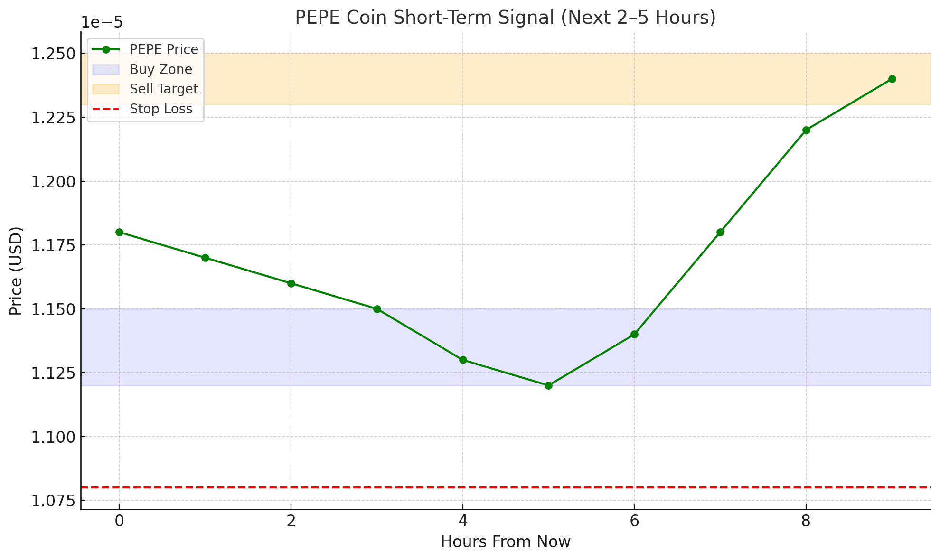Screen dimensions: 940x560
Task: Click the chart title text
Action: 505,18
